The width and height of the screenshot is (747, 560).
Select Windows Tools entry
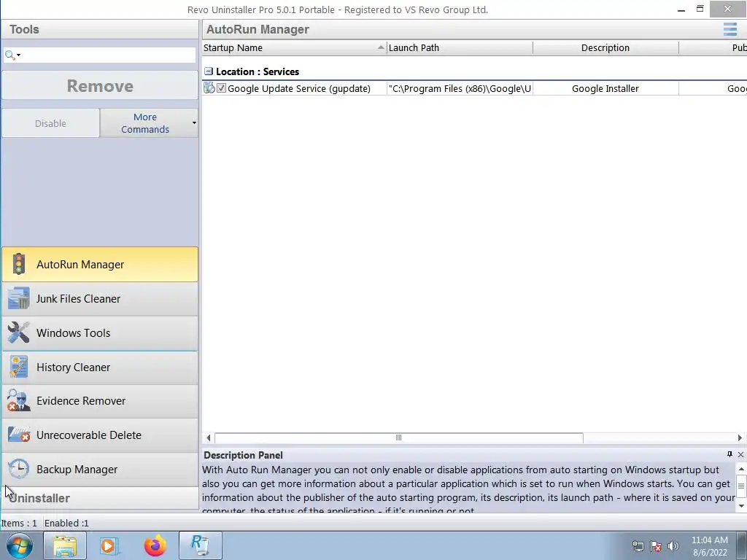tap(99, 332)
